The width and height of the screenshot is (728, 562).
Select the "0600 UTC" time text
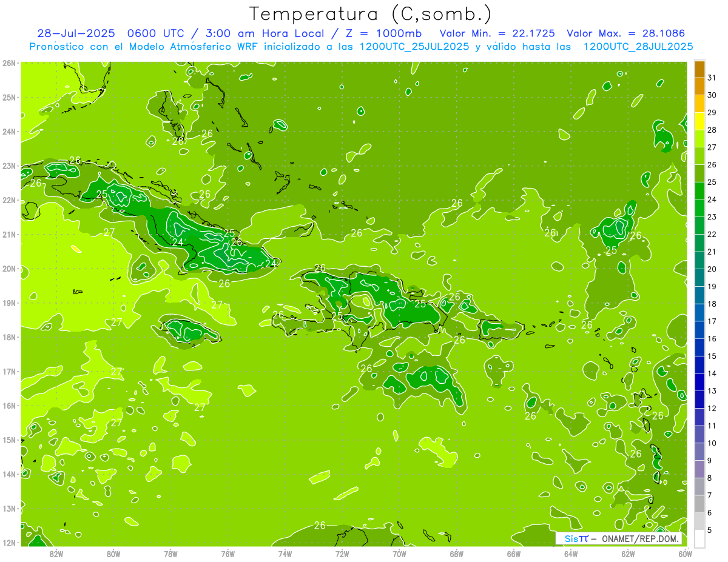coord(156,33)
